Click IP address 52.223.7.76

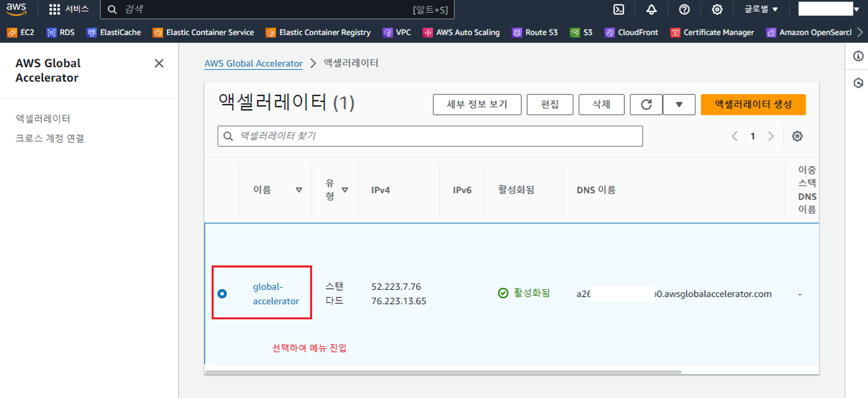click(396, 287)
